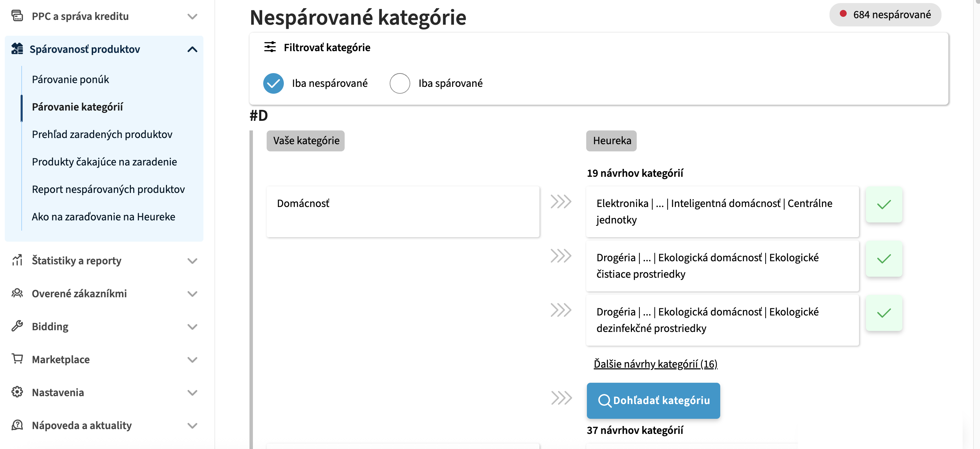Open Prehľad zaradených produktov

102,134
